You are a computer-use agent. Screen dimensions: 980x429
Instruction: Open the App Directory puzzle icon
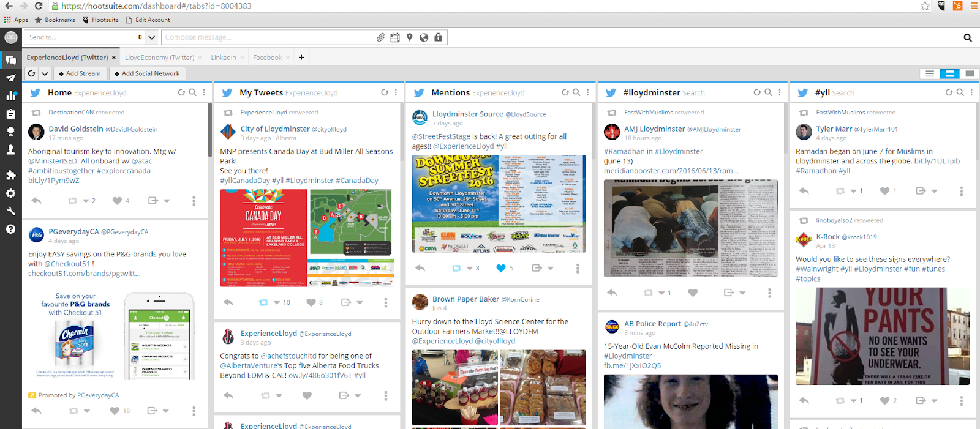(10, 175)
